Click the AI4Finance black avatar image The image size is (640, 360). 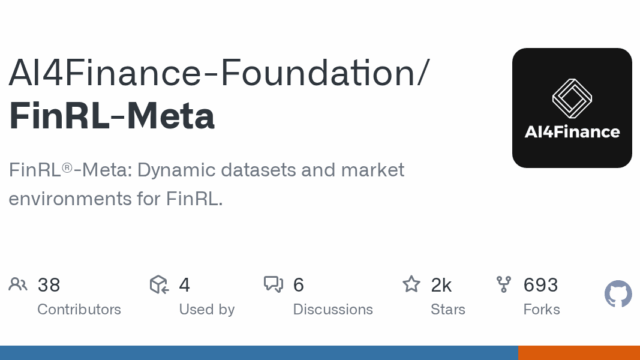tap(572, 108)
